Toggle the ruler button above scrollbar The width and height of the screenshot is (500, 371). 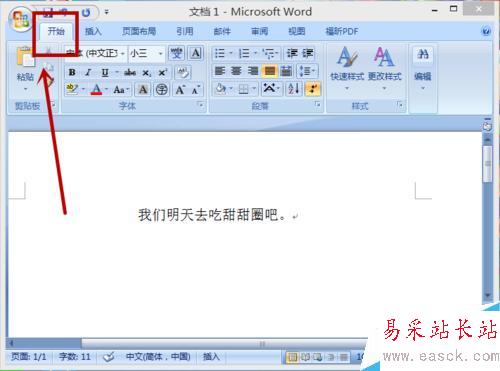(x=488, y=126)
